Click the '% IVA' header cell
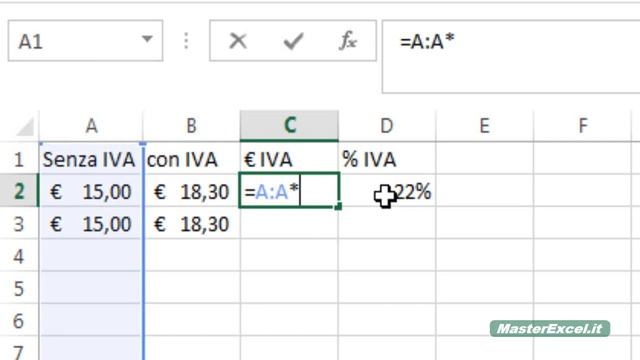The height and width of the screenshot is (360, 640). pyautogui.click(x=387, y=159)
